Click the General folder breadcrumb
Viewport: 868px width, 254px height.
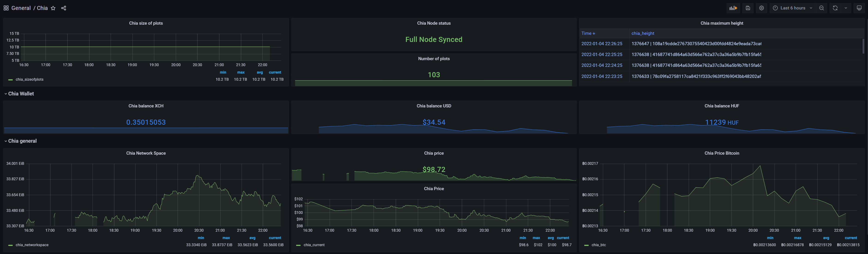click(21, 8)
